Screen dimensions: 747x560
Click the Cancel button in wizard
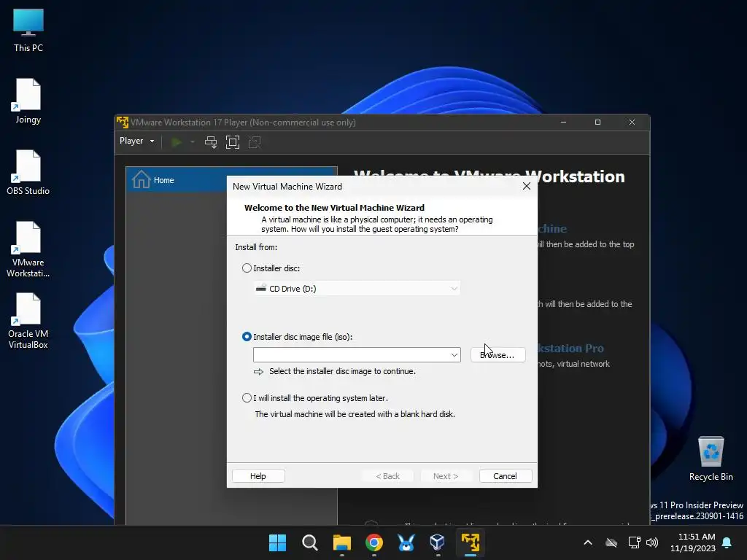505,476
